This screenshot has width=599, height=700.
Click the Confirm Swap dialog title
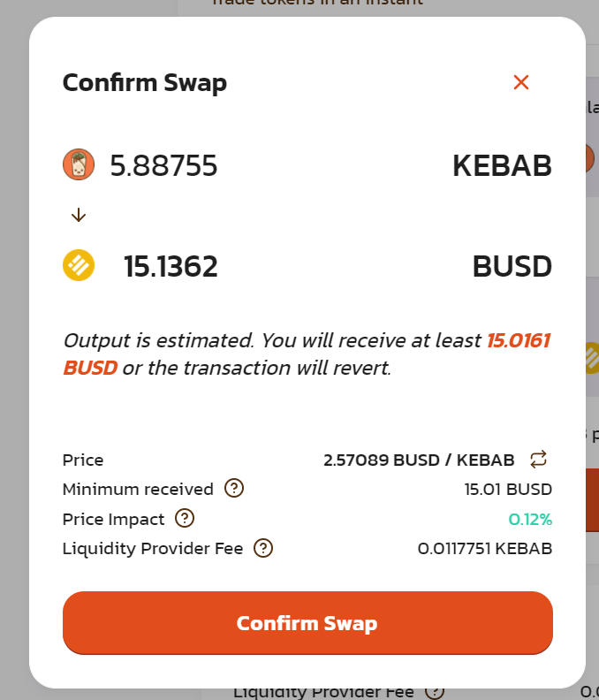[x=144, y=83]
